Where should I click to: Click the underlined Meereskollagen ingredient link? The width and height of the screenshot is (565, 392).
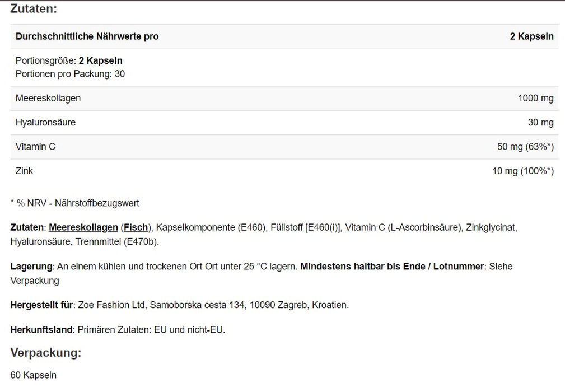(83, 227)
